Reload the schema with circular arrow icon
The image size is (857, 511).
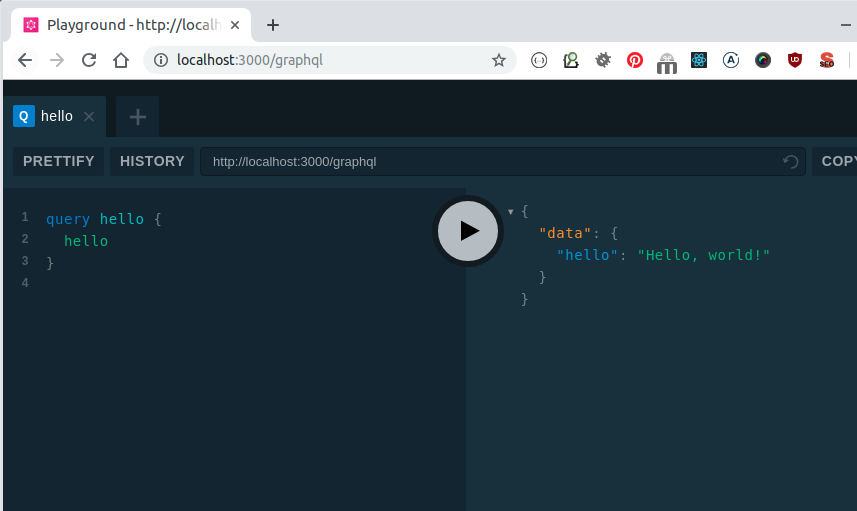click(790, 162)
